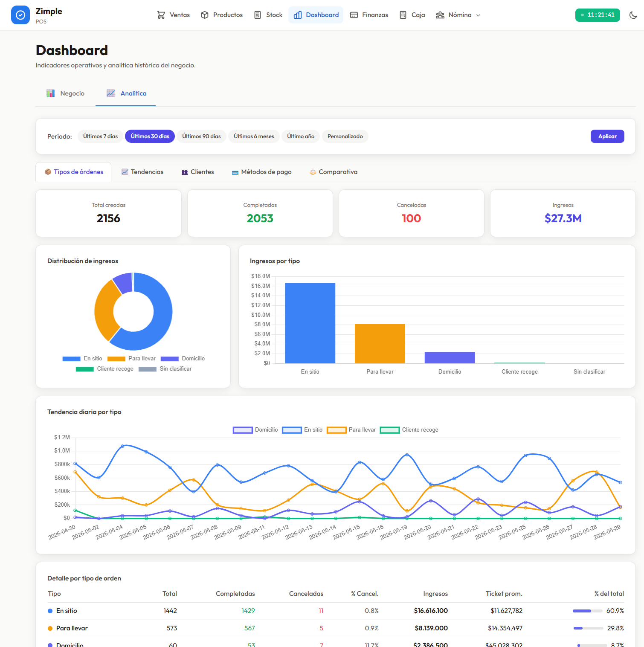Click the Zimple logo icon
The height and width of the screenshot is (647, 644).
pyautogui.click(x=20, y=15)
